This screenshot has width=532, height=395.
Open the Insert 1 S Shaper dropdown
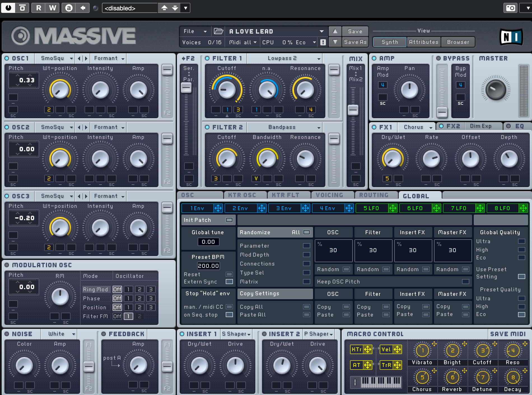pyautogui.click(x=236, y=334)
